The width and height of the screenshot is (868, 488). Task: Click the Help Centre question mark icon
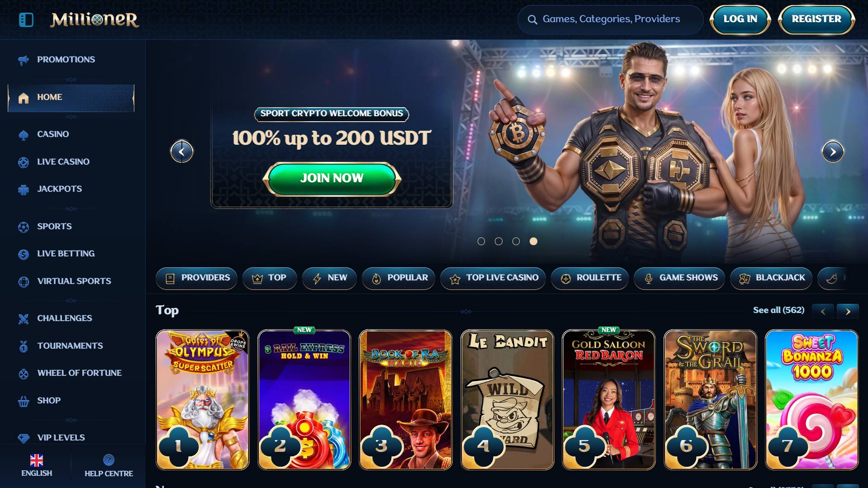(109, 460)
